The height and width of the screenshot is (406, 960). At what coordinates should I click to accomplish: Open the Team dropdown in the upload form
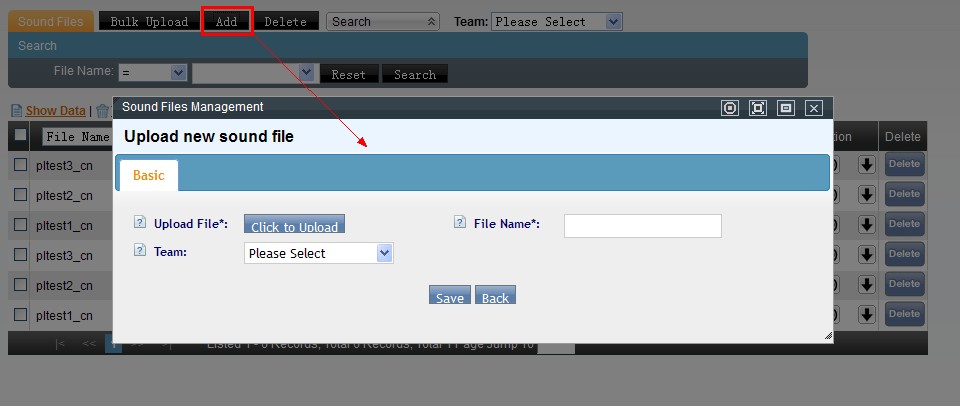pyautogui.click(x=318, y=254)
